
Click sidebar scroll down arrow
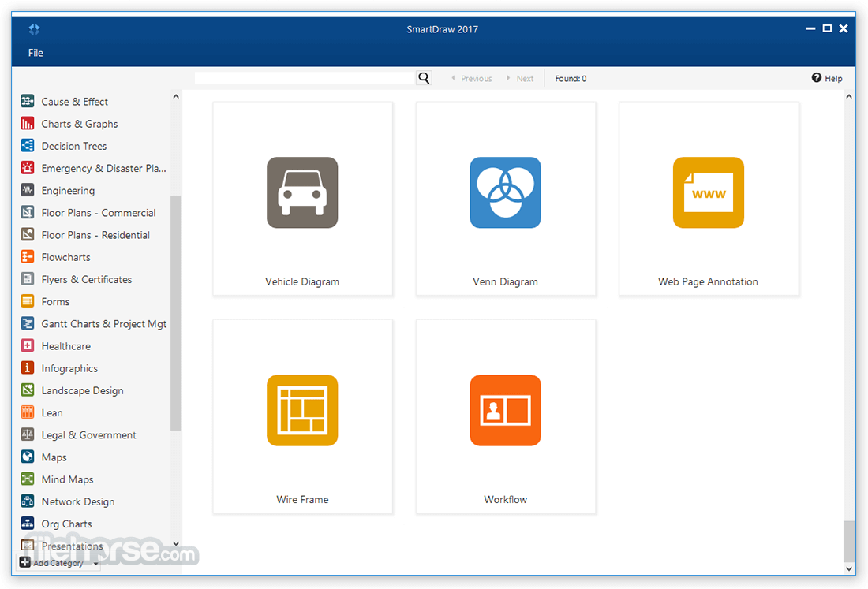pos(176,543)
